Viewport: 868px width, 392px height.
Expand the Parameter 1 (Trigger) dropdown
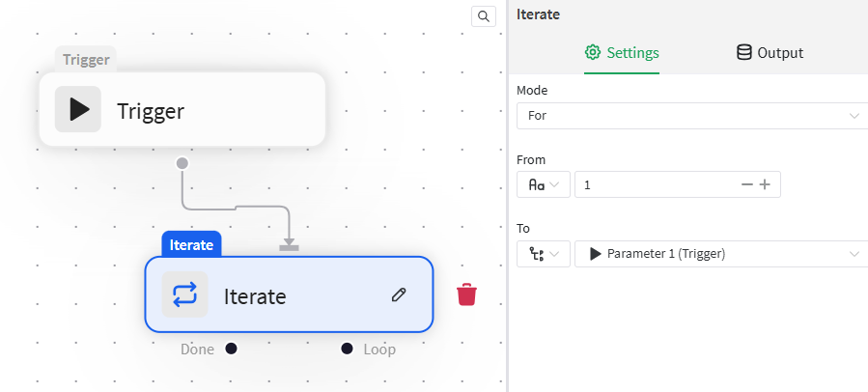pyautogui.click(x=722, y=254)
